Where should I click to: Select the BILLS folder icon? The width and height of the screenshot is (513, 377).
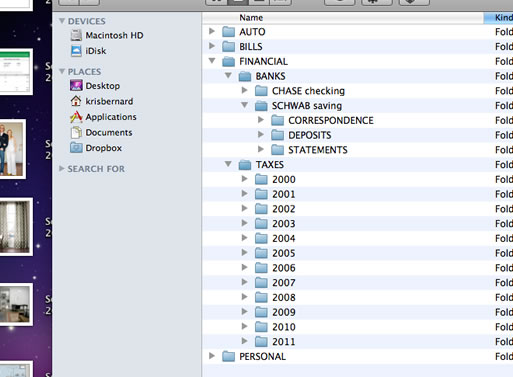[229, 47]
